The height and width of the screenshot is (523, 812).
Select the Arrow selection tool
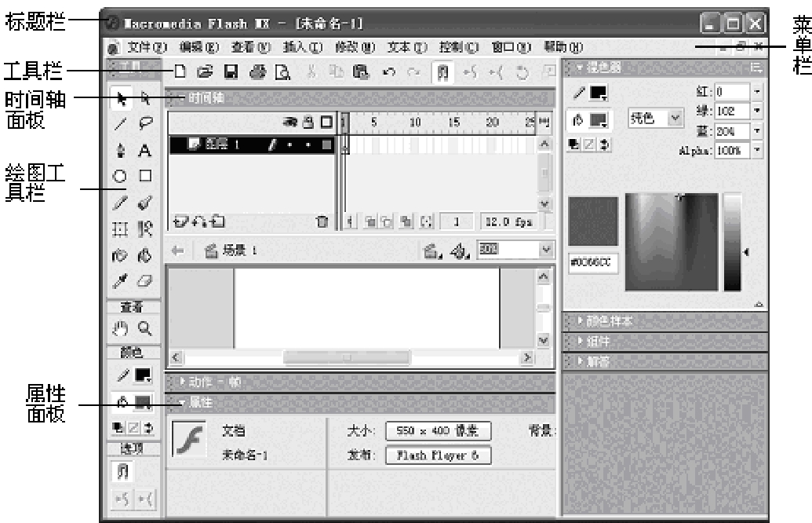(x=121, y=98)
